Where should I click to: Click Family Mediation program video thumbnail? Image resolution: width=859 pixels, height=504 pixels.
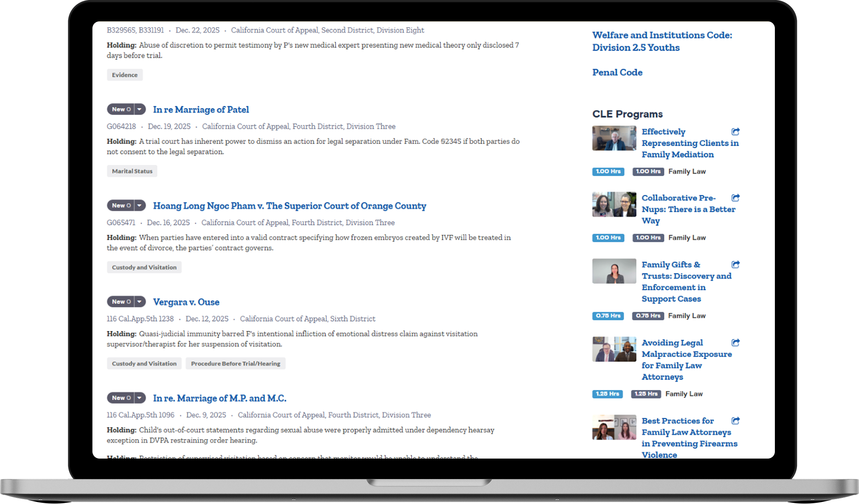pyautogui.click(x=614, y=138)
